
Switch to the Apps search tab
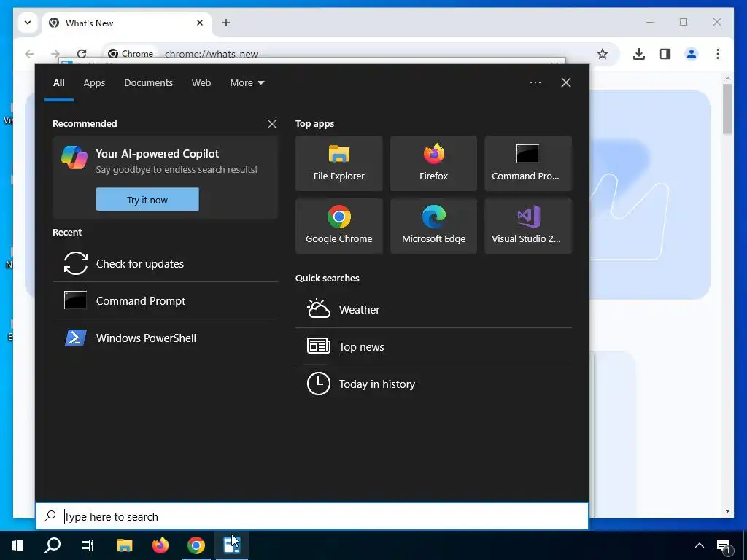pyautogui.click(x=94, y=83)
